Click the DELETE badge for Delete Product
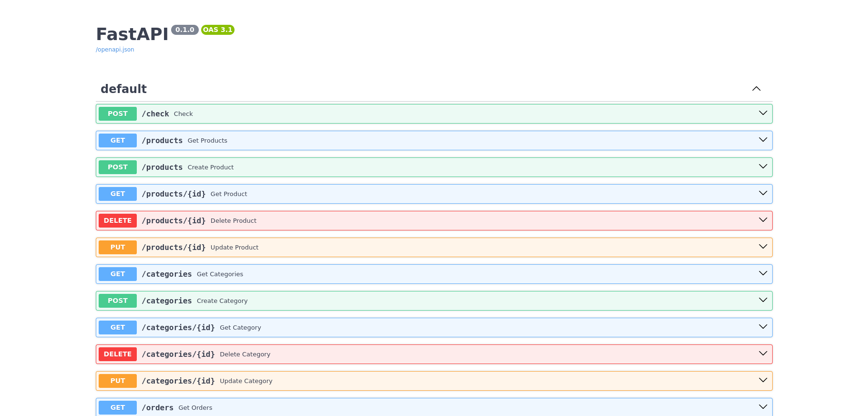This screenshot has width=868, height=416. [x=118, y=220]
